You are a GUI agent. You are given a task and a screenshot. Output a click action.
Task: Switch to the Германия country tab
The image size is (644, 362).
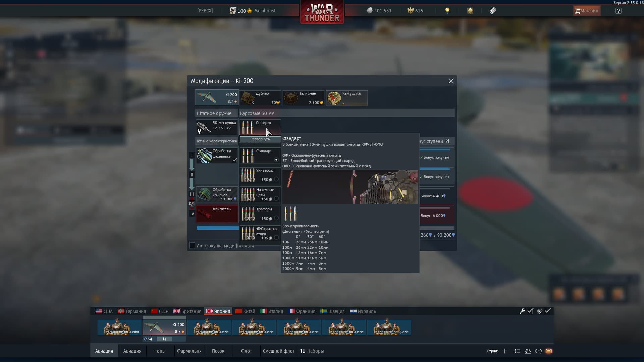tap(132, 311)
